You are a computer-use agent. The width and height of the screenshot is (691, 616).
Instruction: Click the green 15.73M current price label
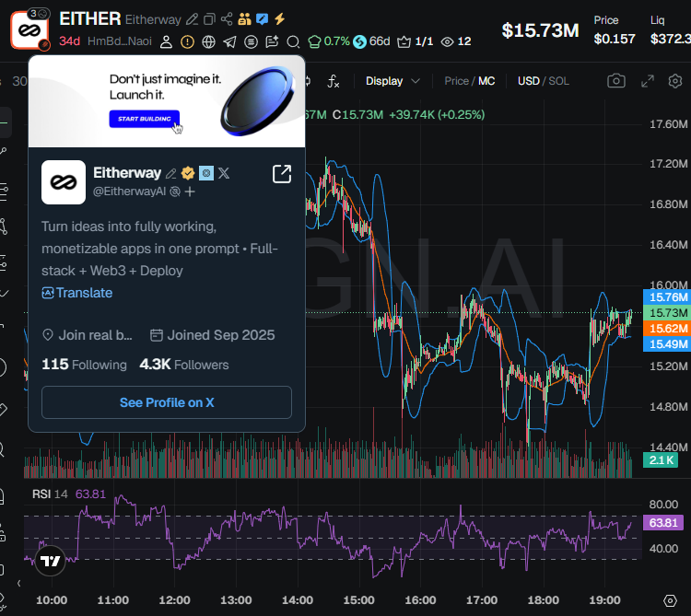(x=666, y=313)
